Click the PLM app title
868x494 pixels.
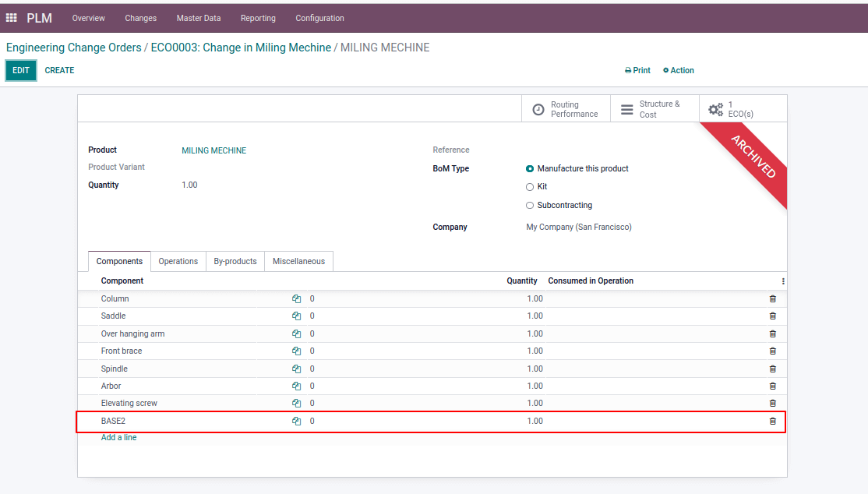[39, 18]
